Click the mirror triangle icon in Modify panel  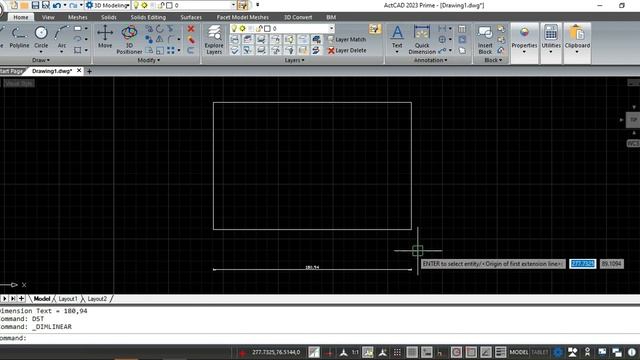point(160,39)
